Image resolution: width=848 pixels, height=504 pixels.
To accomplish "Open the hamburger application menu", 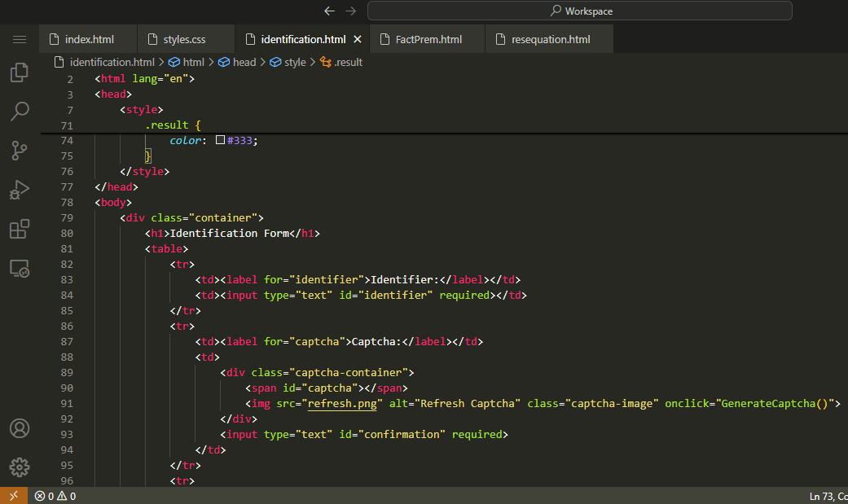I will pos(20,39).
